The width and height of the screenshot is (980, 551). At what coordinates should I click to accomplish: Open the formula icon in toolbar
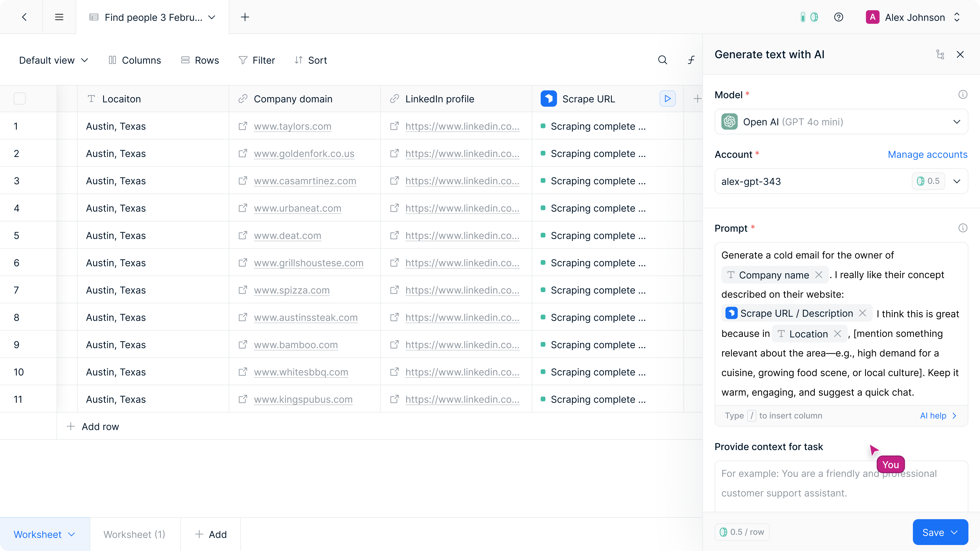[x=691, y=60]
